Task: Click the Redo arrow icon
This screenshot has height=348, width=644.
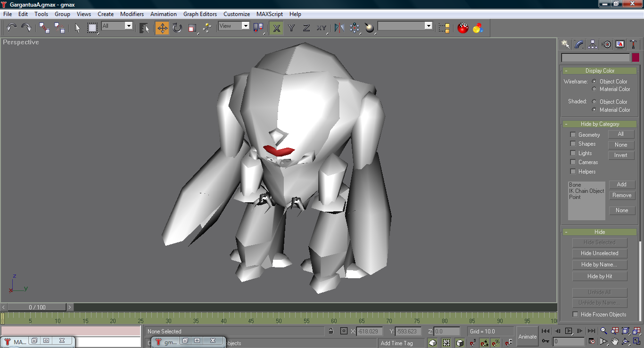Action: 26,28
